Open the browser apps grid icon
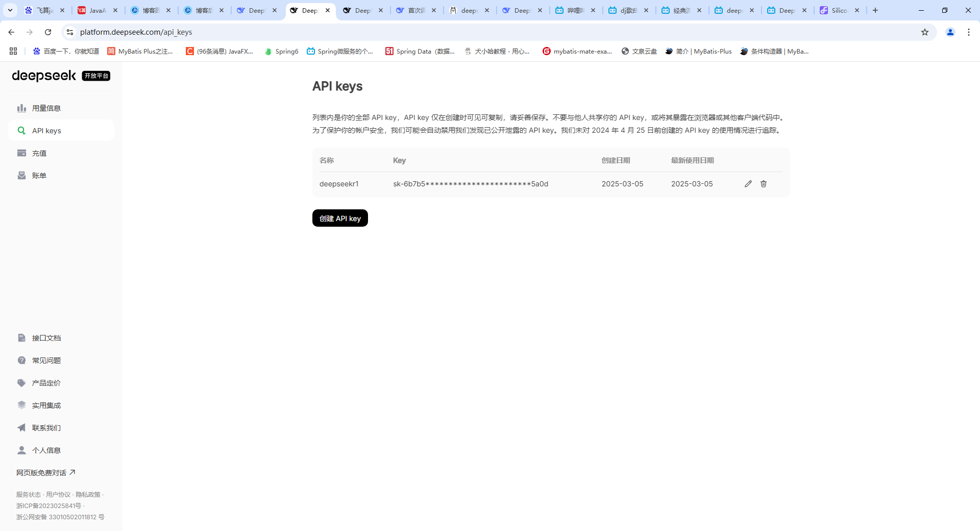Screen dimensions: 980x531 (x=13, y=51)
